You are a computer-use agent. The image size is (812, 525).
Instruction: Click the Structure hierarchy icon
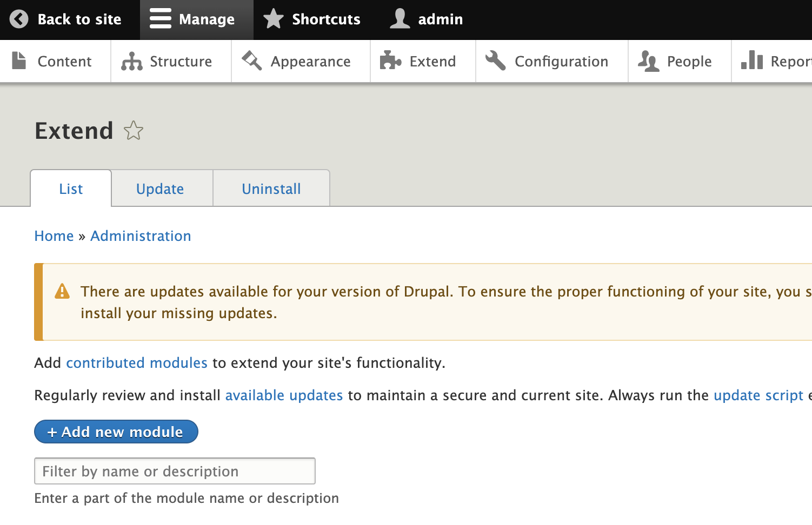coord(132,62)
